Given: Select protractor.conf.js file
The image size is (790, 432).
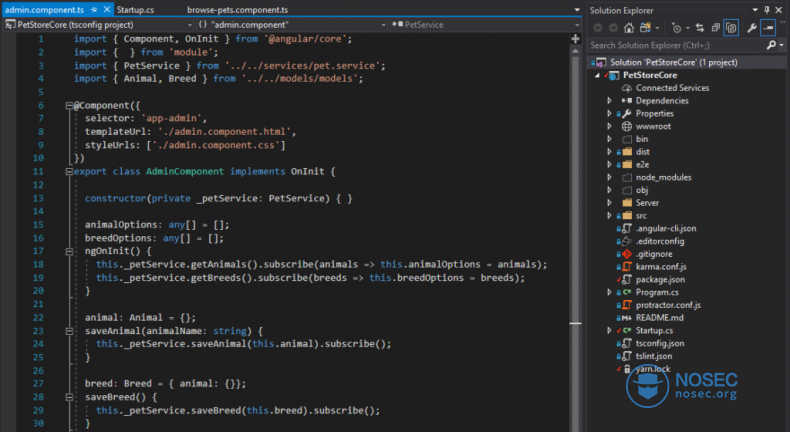Looking at the screenshot, I should tap(668, 305).
